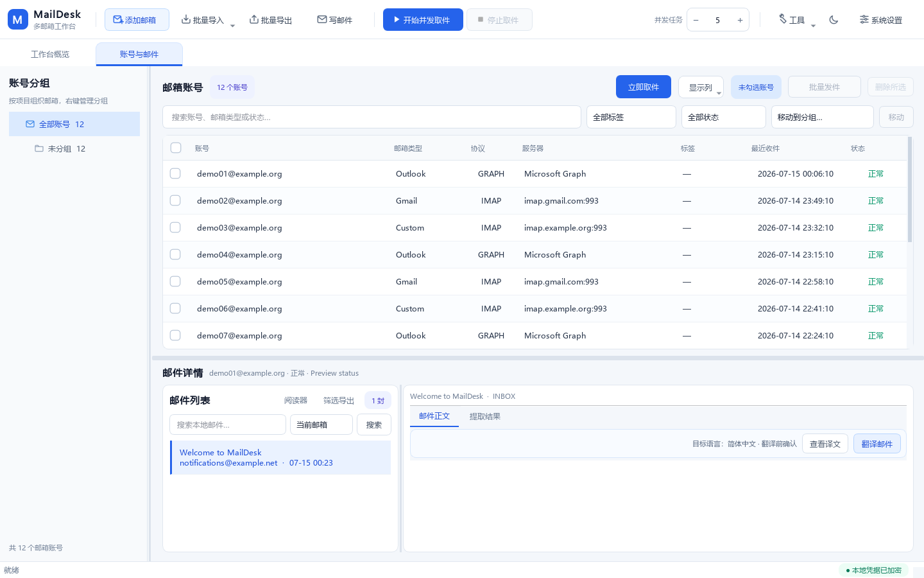Click the tools wrench icon

[783, 19]
